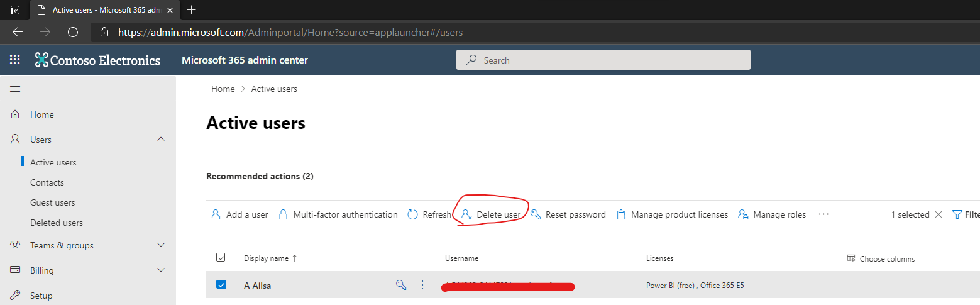Click key icon in A Ailsa row
Viewport: 980px width, 305px height.
[x=401, y=285]
